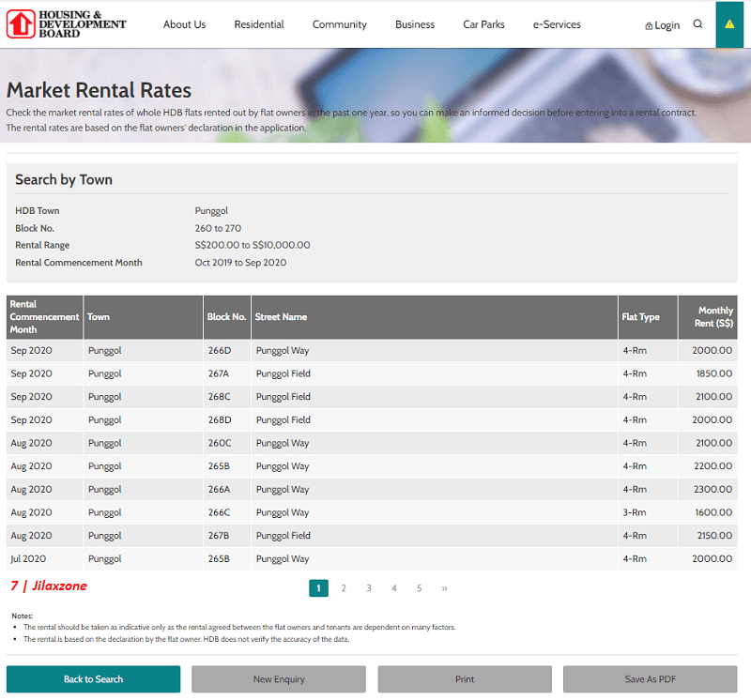Click the Monthly Rent (S$) column header
The image size is (751, 700).
(x=708, y=317)
